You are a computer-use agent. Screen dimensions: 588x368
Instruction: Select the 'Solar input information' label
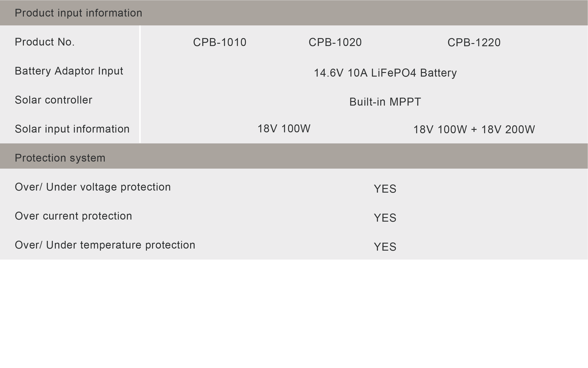pos(72,129)
